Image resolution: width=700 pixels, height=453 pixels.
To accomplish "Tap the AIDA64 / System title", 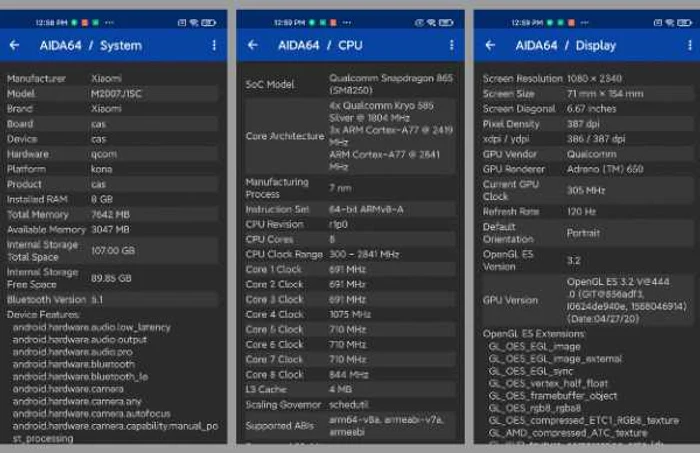I will click(91, 45).
